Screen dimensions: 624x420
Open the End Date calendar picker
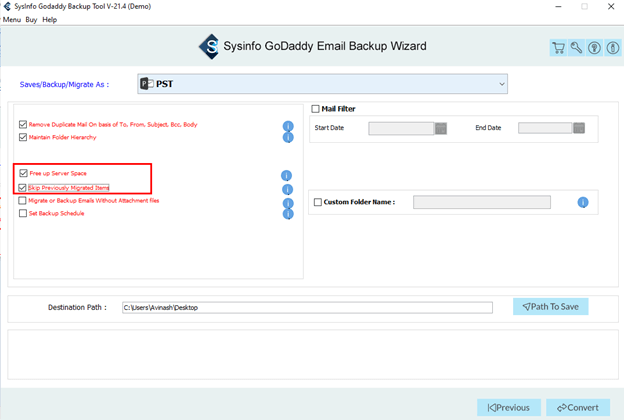579,128
